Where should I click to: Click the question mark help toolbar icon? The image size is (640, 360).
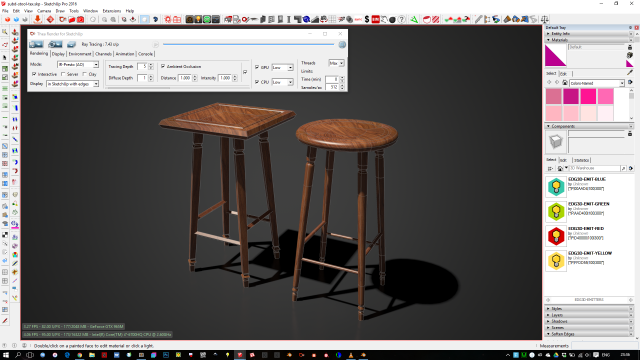(402, 19)
